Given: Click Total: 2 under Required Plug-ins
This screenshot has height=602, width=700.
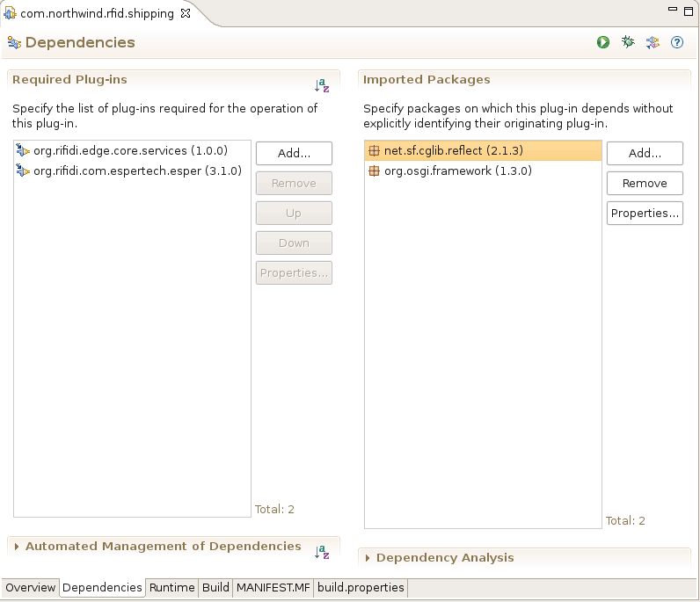Looking at the screenshot, I should tap(274, 509).
